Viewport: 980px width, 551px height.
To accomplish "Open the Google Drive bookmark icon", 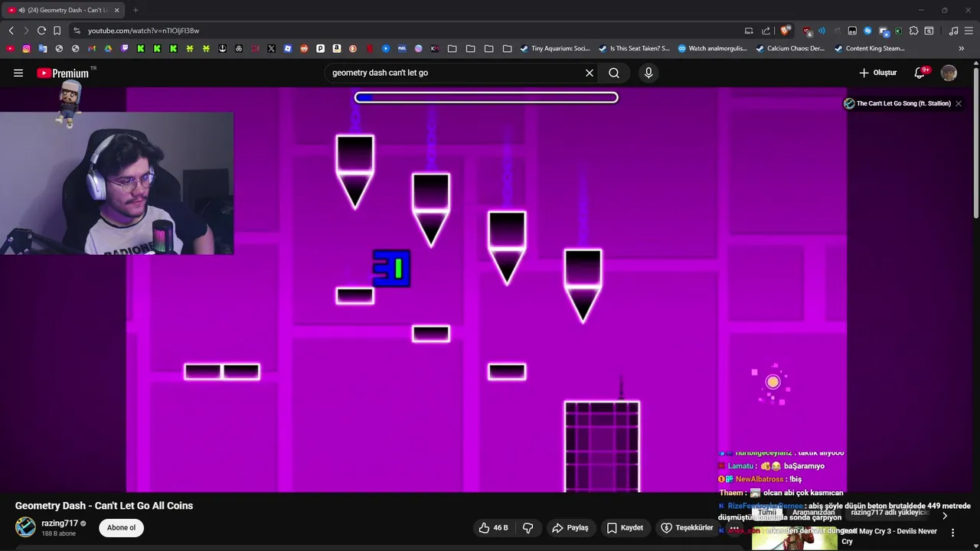I will 108,48.
